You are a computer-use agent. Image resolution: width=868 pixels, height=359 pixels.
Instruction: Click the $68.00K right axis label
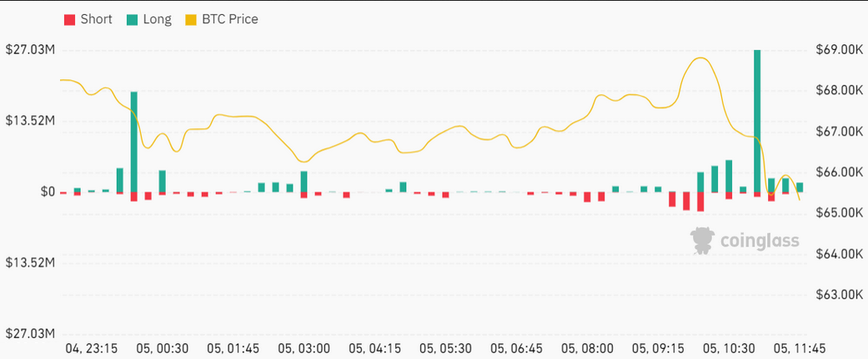pyautogui.click(x=839, y=91)
